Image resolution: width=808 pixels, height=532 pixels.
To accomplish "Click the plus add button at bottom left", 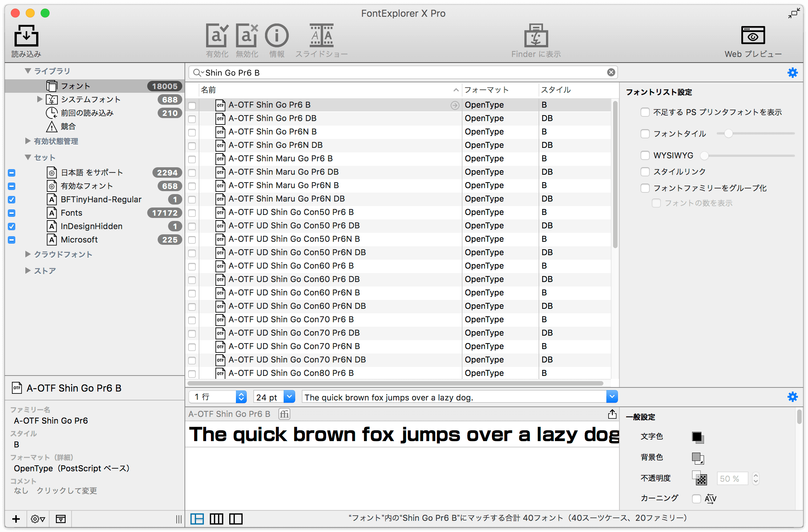I will (x=16, y=519).
